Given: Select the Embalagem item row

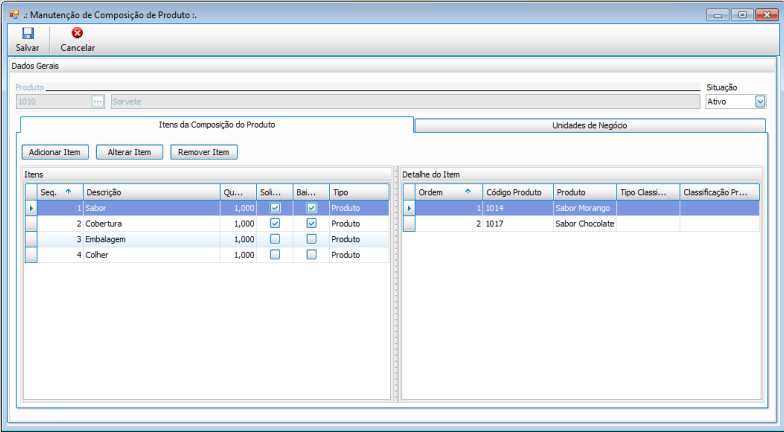Looking at the screenshot, I should coord(207,239).
